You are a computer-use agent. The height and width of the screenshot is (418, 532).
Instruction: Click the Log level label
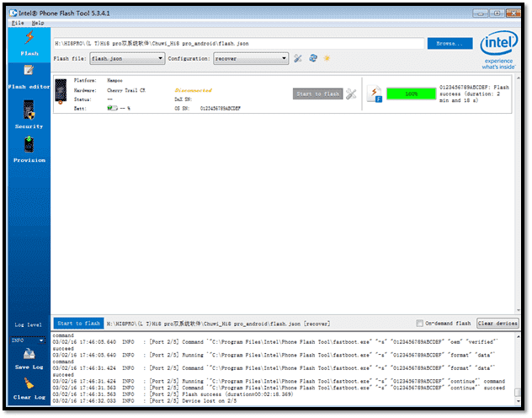coord(28,325)
